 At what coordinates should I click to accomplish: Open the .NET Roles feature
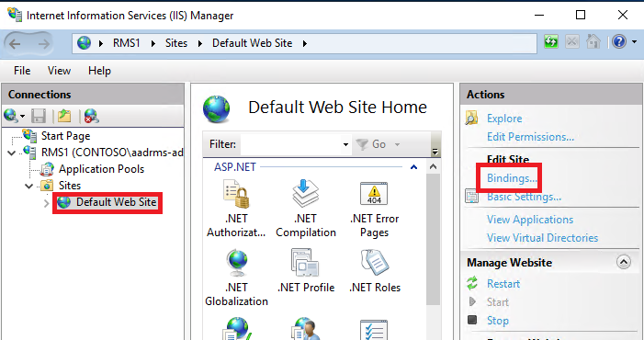click(375, 271)
